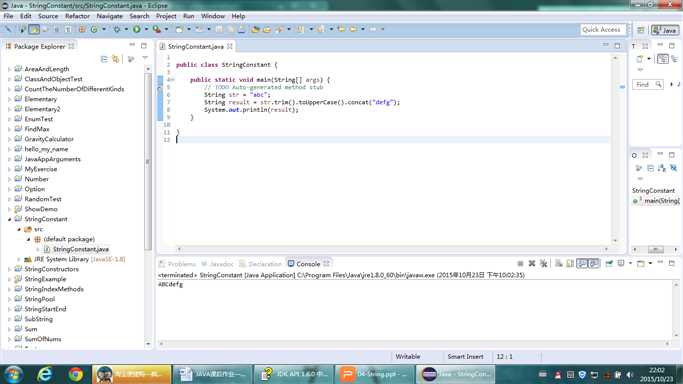Toggle Show Console When Standard Out Changes
This screenshot has width=683, height=384.
pos(582,263)
